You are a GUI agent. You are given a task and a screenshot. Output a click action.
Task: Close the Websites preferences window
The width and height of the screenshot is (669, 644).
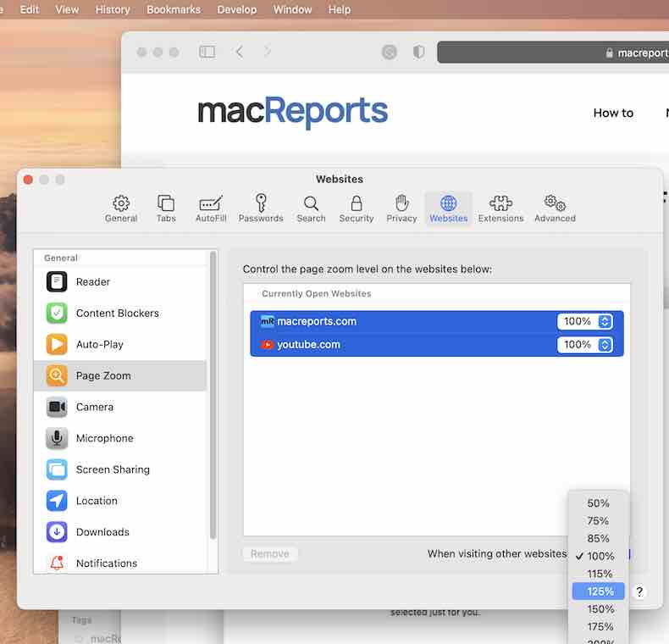(28, 180)
